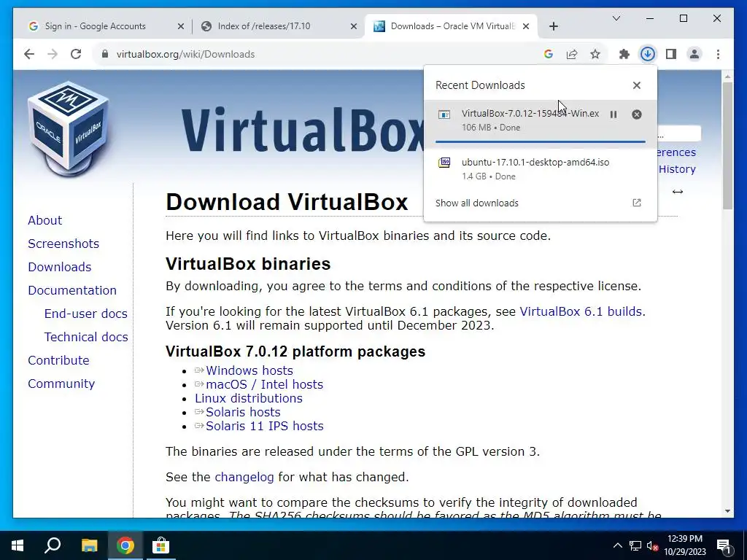Open the Downloads sidebar link

coord(60,267)
